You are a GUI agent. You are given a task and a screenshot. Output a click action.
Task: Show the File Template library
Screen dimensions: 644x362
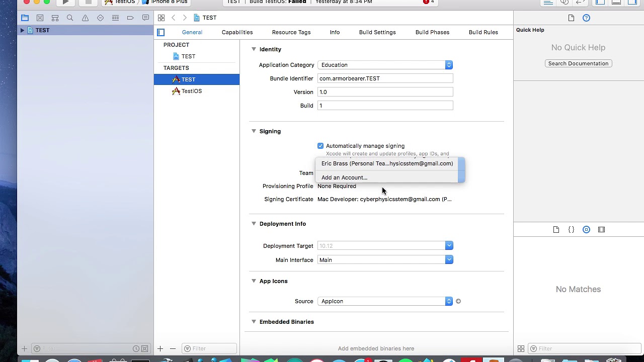pos(556,230)
